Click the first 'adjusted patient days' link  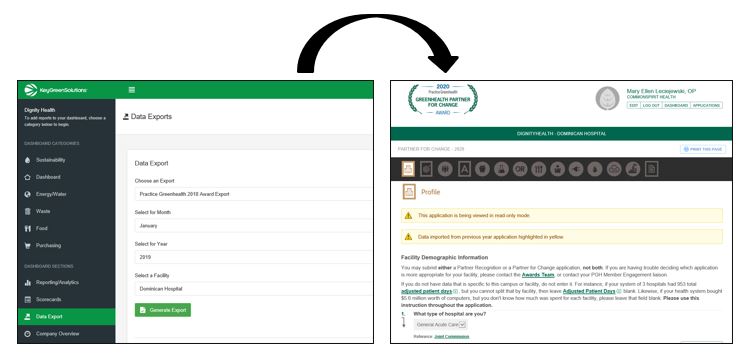(427, 291)
